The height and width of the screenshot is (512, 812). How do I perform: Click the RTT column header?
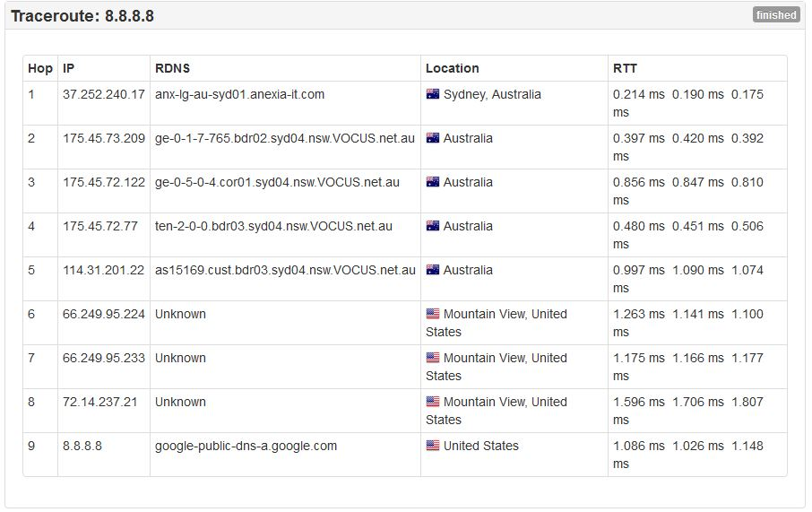(625, 68)
